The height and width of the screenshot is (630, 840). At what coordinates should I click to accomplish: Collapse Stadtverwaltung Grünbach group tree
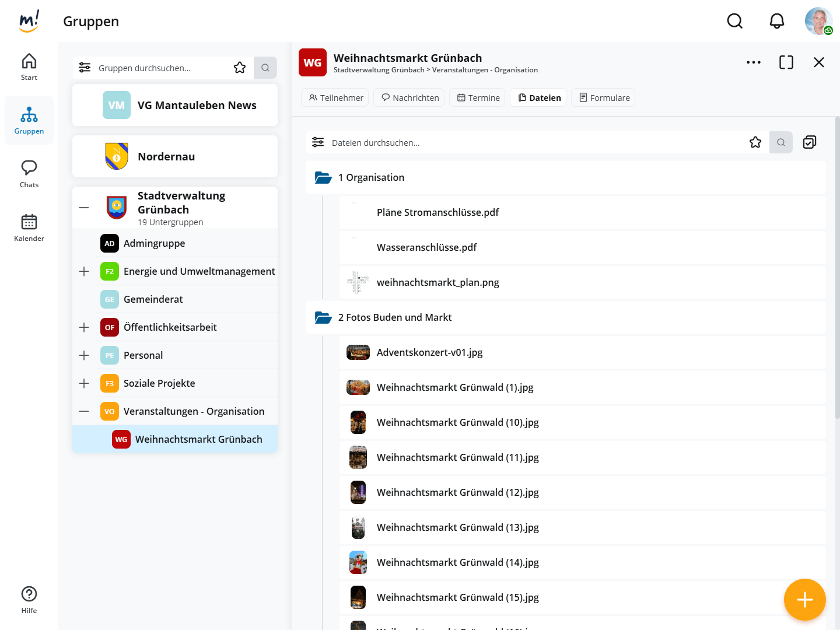pyautogui.click(x=84, y=208)
